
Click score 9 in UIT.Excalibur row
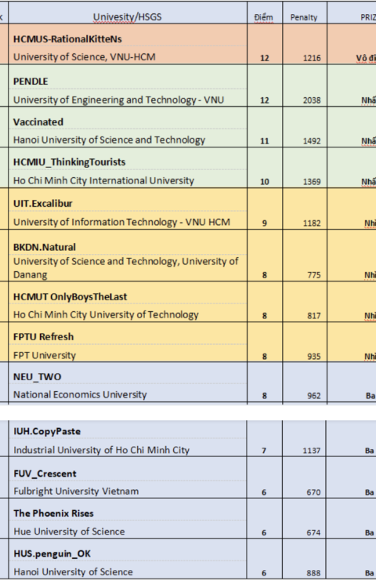[x=265, y=223]
